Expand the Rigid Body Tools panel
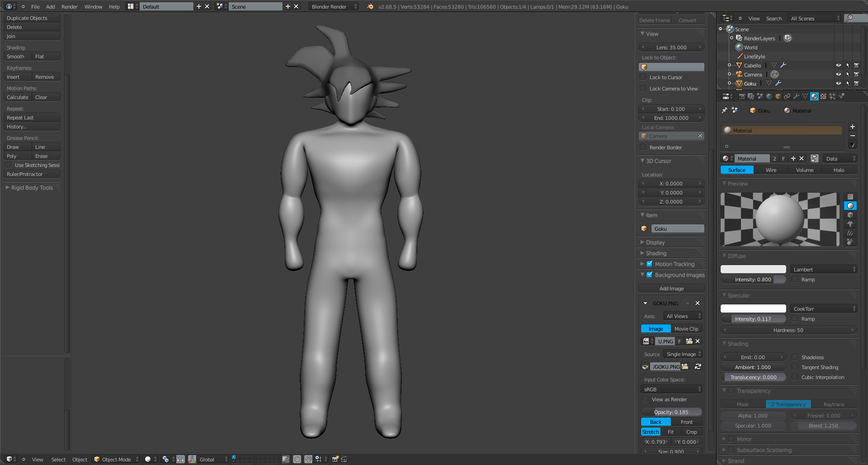Viewport: 868px width, 465px height. (x=32, y=188)
